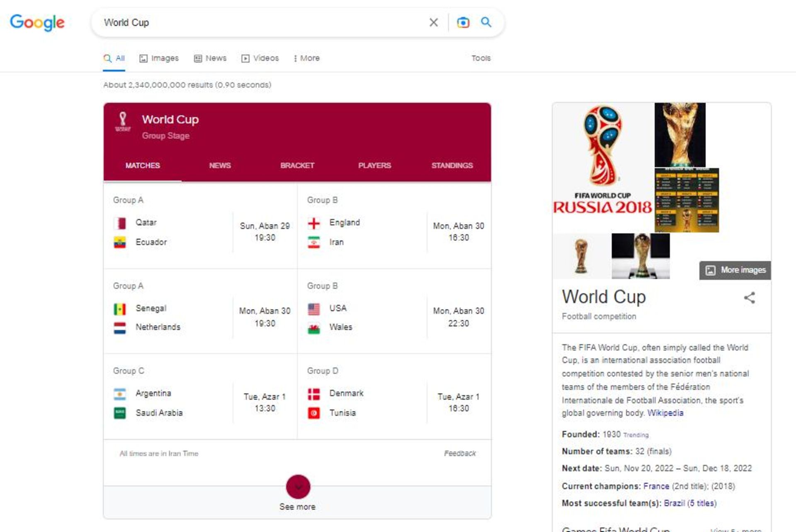The width and height of the screenshot is (796, 532).
Task: Open the PLAYERS tab
Action: 375,165
